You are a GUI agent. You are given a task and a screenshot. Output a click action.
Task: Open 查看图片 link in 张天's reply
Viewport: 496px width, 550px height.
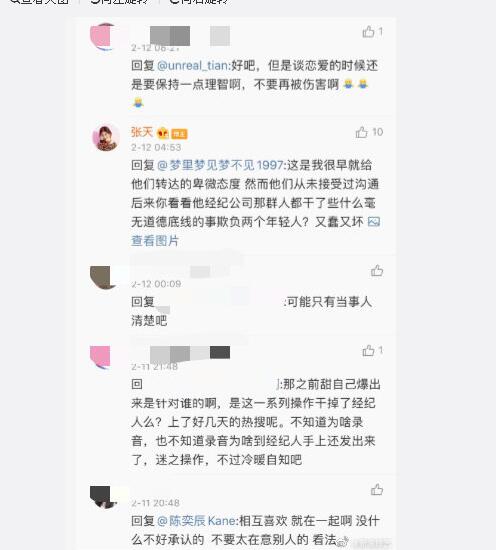click(x=155, y=241)
